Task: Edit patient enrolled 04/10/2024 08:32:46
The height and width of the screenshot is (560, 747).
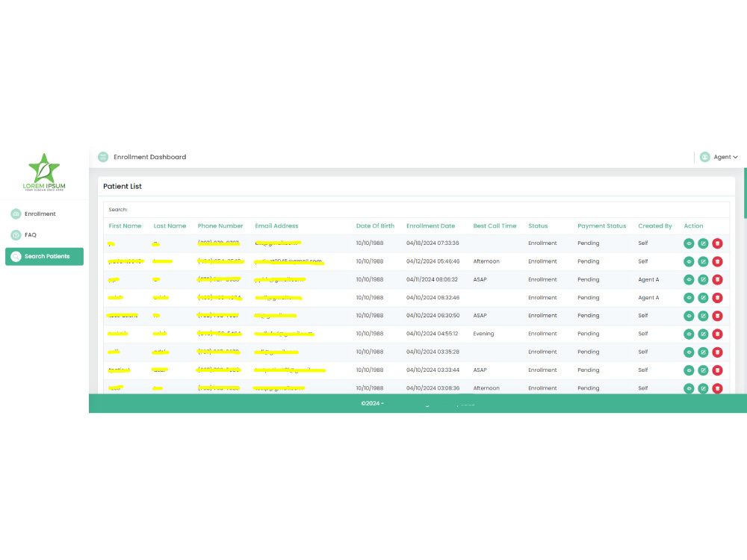Action: coord(703,298)
